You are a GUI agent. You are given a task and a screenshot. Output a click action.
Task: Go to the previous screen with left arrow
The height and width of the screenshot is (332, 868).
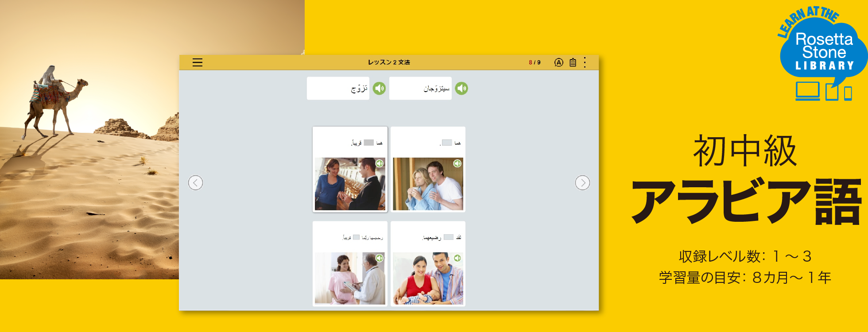coord(195,182)
